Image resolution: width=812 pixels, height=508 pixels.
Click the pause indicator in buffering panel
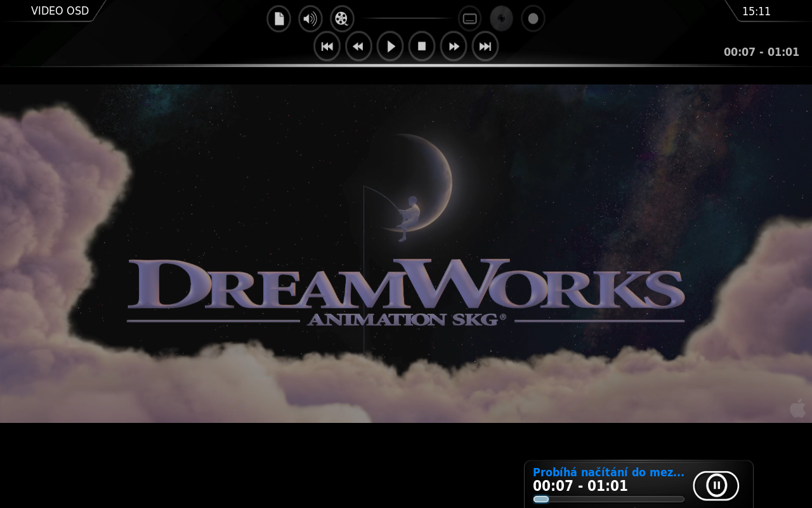(x=716, y=486)
